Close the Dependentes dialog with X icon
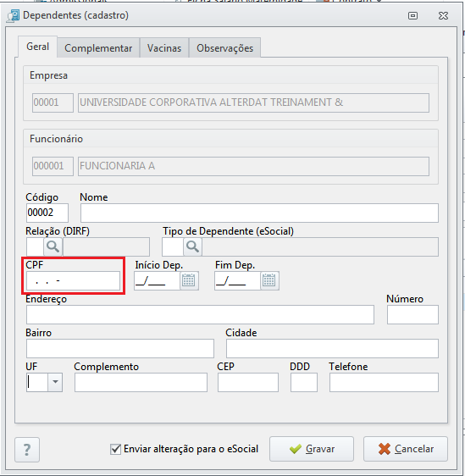This screenshot has height=476, width=465. tap(443, 15)
